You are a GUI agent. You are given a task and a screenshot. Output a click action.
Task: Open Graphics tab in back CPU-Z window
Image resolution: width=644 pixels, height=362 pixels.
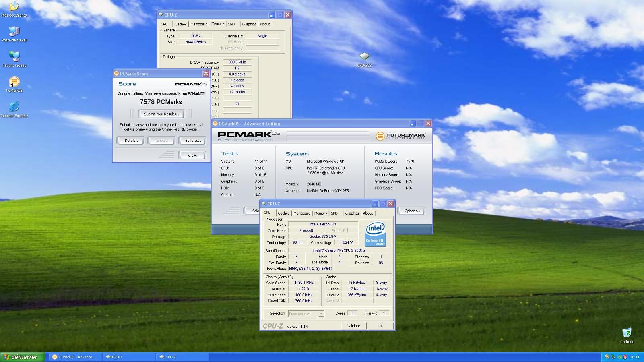(249, 24)
